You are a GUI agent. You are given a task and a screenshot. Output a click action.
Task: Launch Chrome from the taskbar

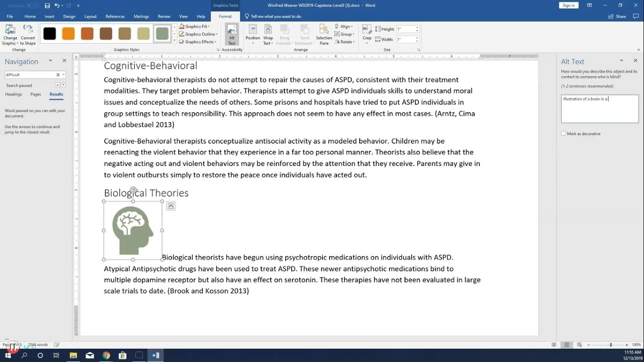(106, 355)
